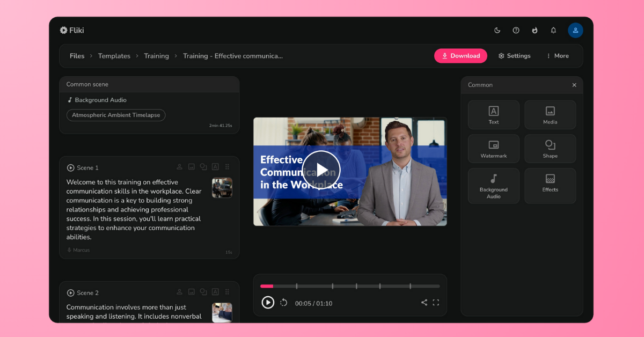Viewport: 644px width, 337px height.
Task: Click the pink Download button
Action: 460,56
